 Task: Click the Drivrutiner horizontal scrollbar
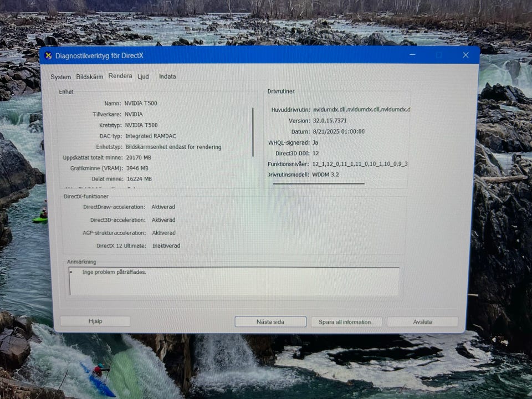click(319, 183)
